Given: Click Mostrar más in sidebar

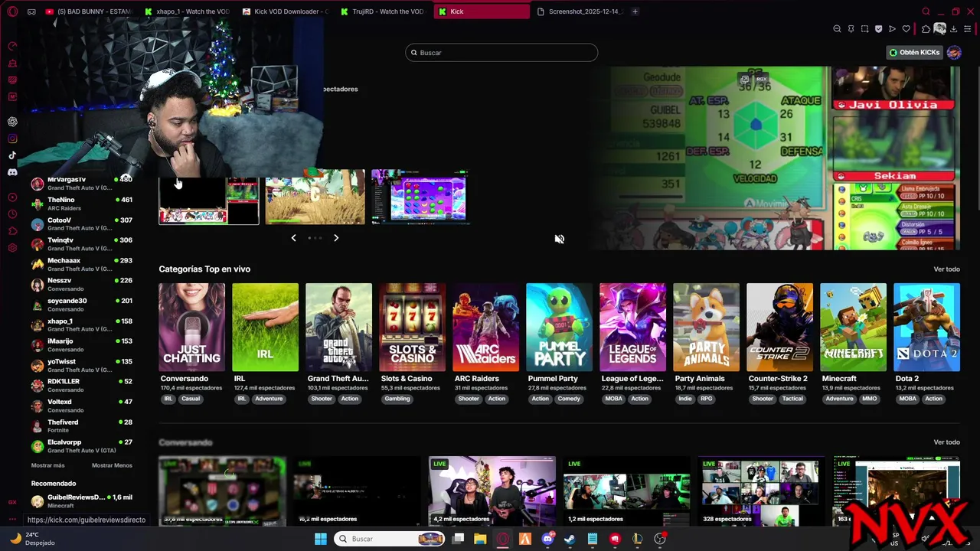Looking at the screenshot, I should 47,465.
